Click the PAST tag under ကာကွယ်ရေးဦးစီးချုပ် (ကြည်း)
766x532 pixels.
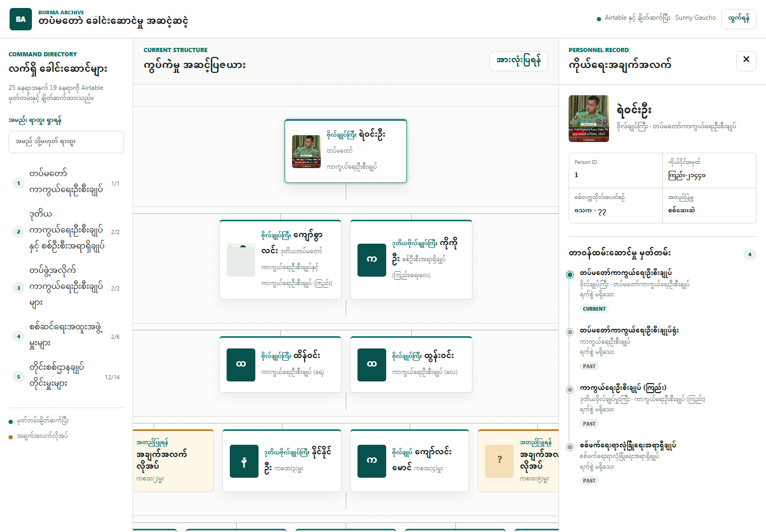(589, 423)
